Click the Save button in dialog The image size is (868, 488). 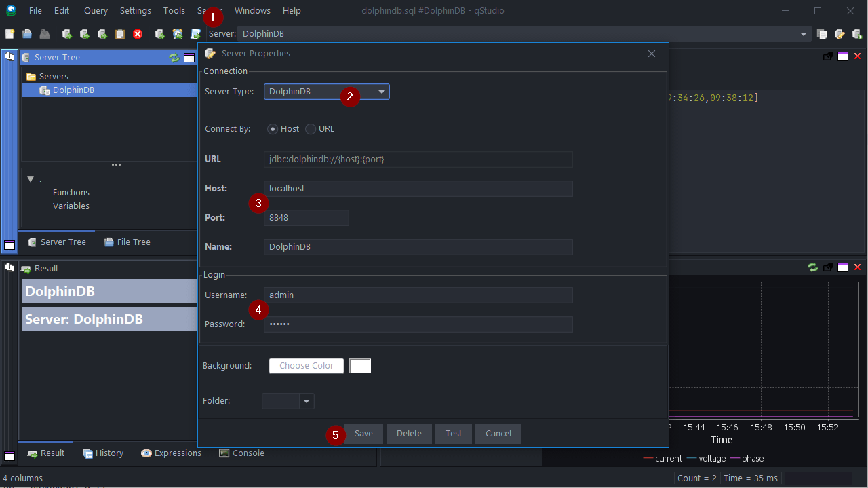click(x=363, y=434)
